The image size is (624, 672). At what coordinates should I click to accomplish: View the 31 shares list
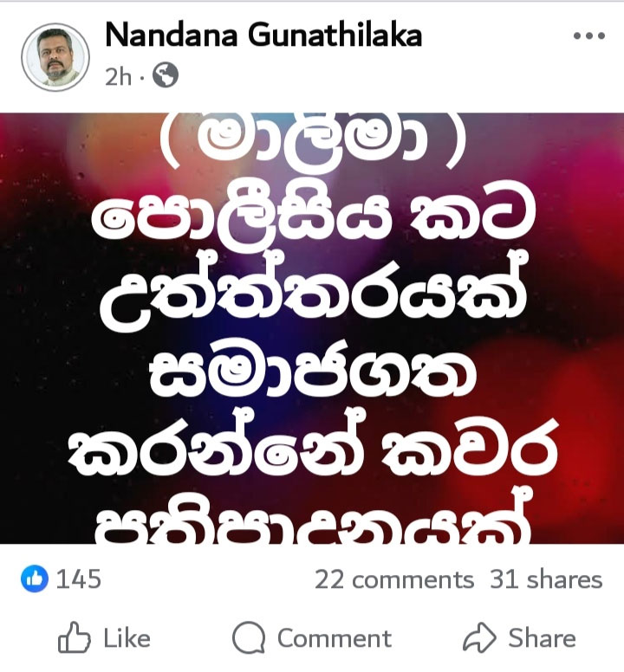click(546, 580)
